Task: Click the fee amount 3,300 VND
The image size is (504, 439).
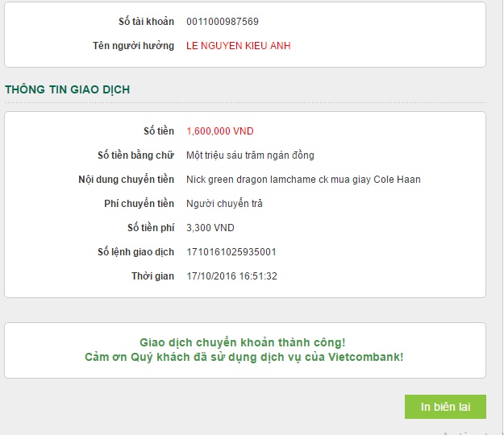Action: click(210, 228)
